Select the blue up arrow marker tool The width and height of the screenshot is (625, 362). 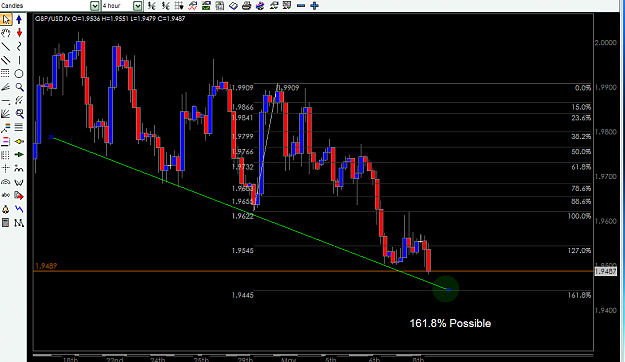click(x=19, y=20)
